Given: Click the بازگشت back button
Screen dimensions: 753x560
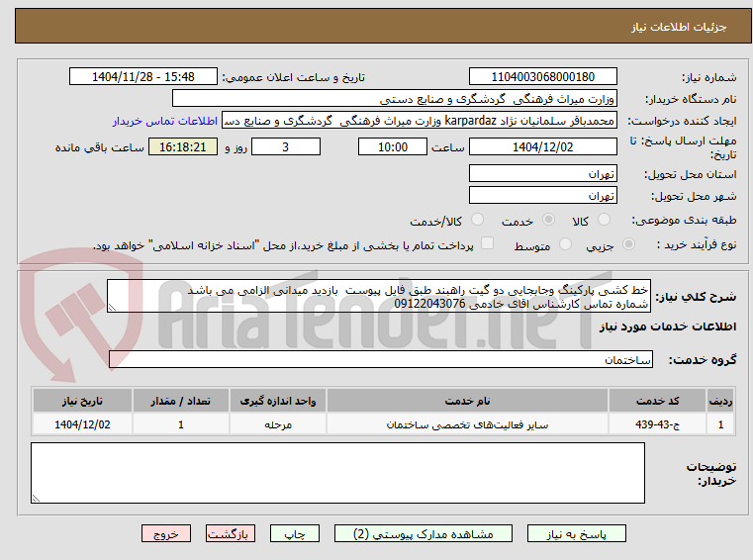Looking at the screenshot, I should point(230,533).
